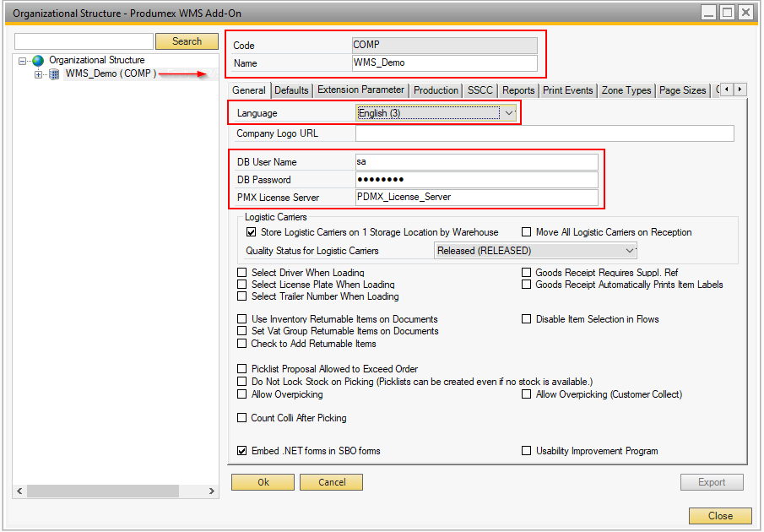Image resolution: width=764 pixels, height=532 pixels.
Task: Expand the WMS_Demo tree node
Action: [x=38, y=74]
